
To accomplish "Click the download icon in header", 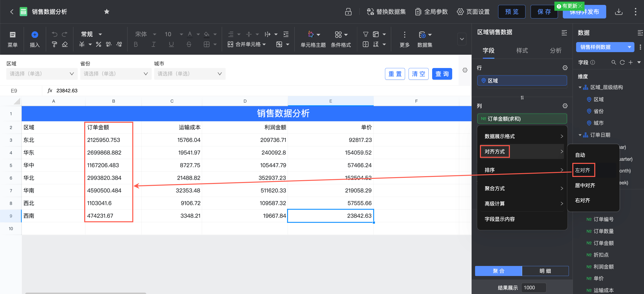I will [619, 11].
